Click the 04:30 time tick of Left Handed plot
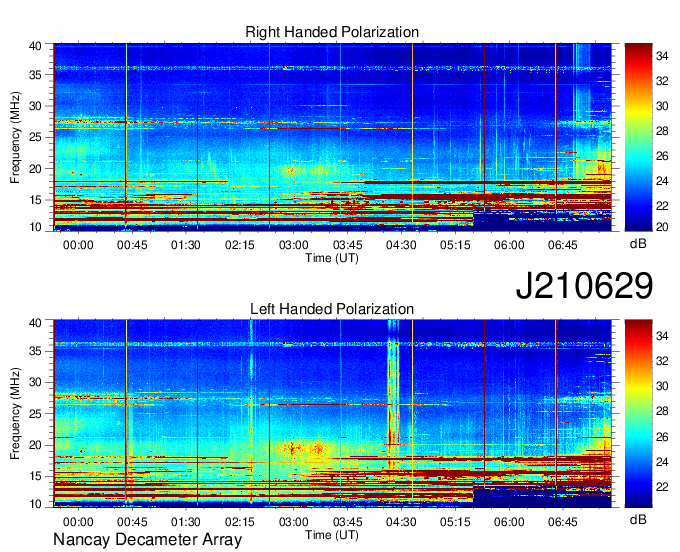The height and width of the screenshot is (552, 680). 401,522
